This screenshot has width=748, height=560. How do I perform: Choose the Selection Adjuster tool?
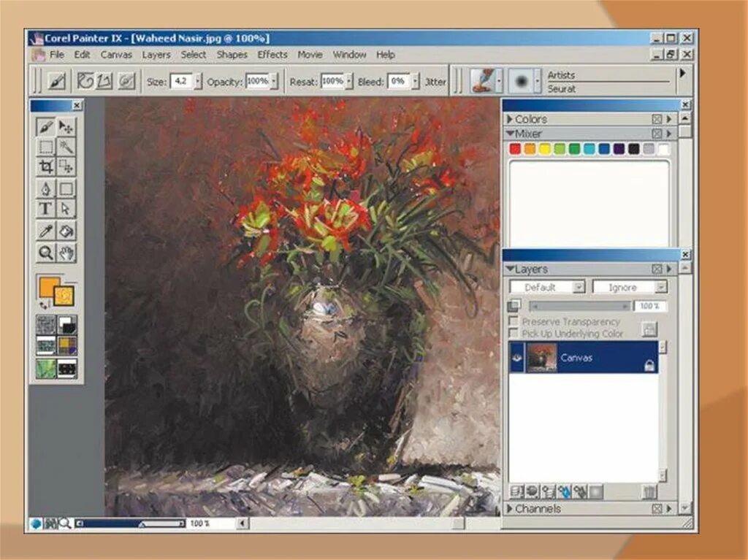[x=66, y=166]
